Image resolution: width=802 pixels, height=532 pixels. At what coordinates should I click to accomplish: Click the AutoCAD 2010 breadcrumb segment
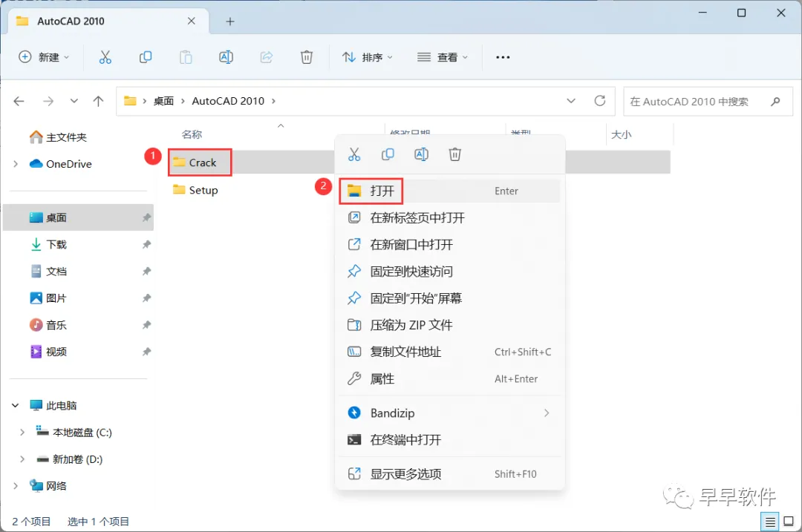point(228,101)
